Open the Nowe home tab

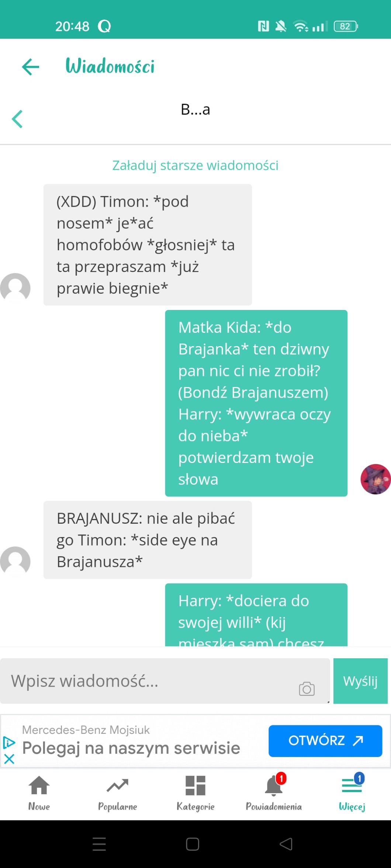click(39, 793)
